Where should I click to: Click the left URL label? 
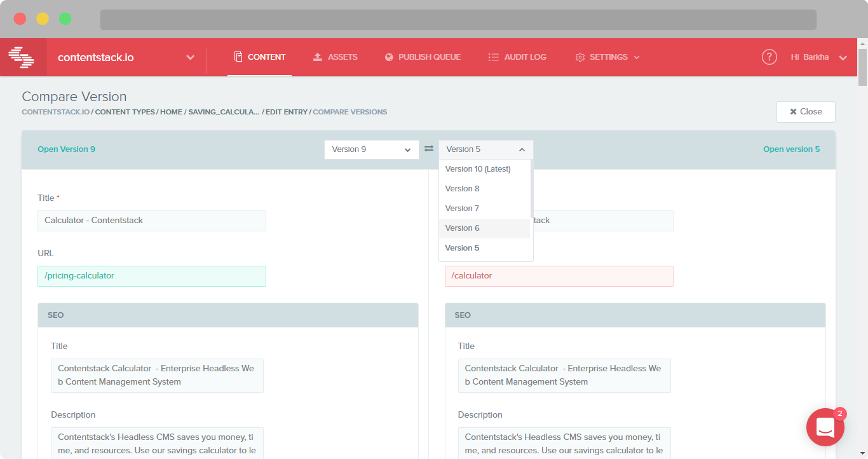click(46, 253)
